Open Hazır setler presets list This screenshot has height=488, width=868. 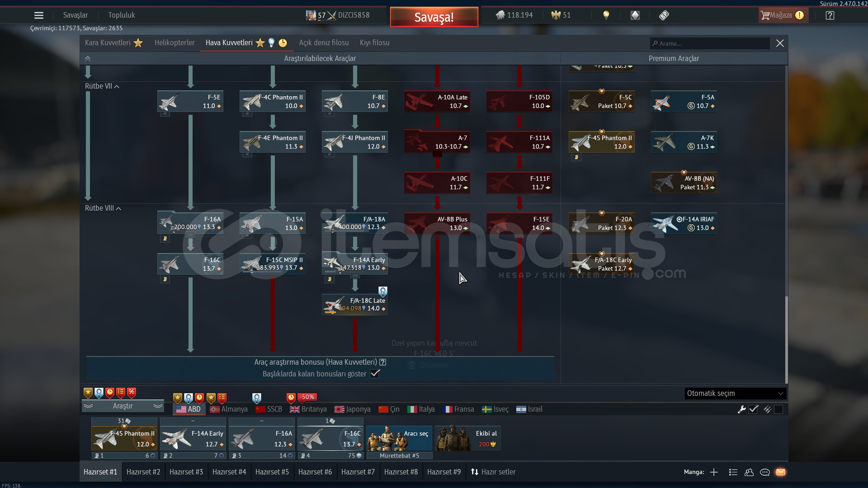click(x=493, y=472)
